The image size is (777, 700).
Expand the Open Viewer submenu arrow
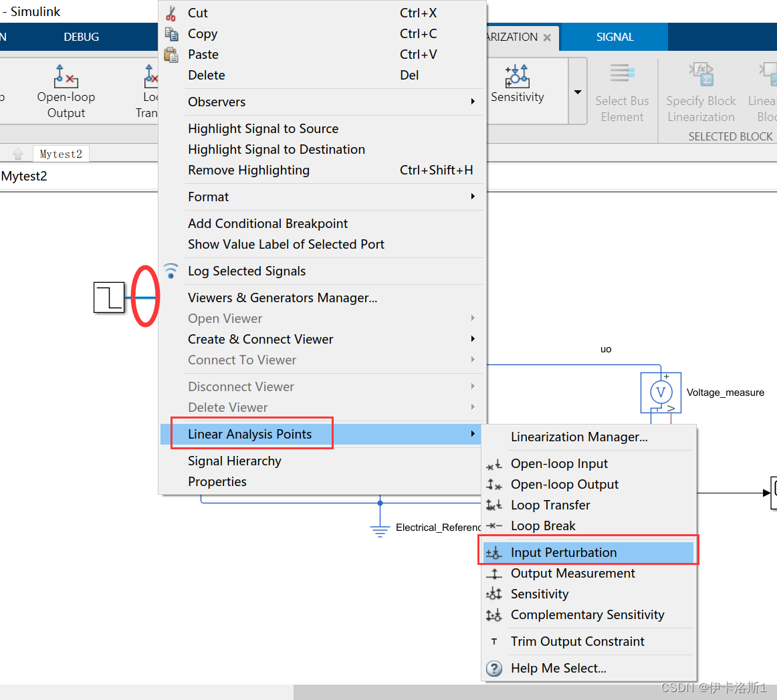coord(473,318)
